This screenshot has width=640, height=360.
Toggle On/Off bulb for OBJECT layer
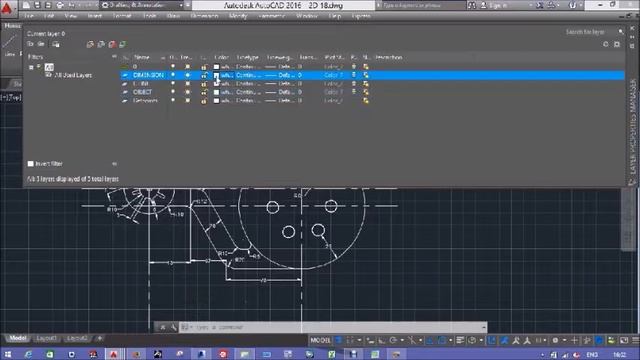click(173, 92)
